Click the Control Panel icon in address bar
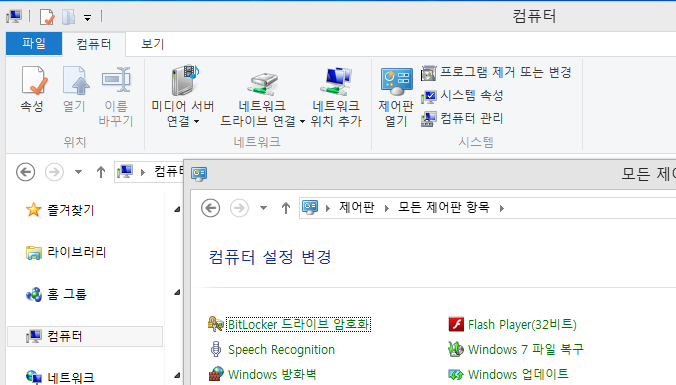This screenshot has width=676, height=385. (x=310, y=207)
